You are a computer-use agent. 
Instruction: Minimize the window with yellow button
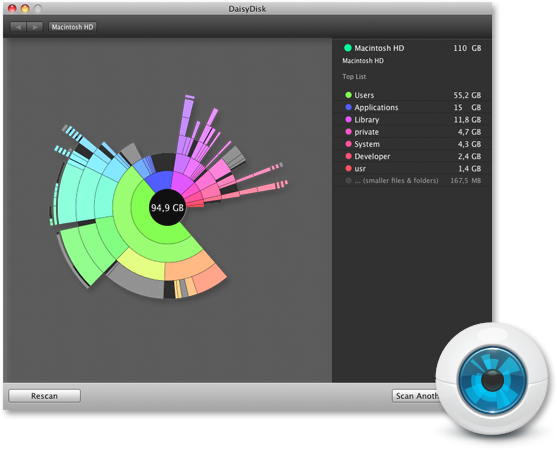(25, 9)
